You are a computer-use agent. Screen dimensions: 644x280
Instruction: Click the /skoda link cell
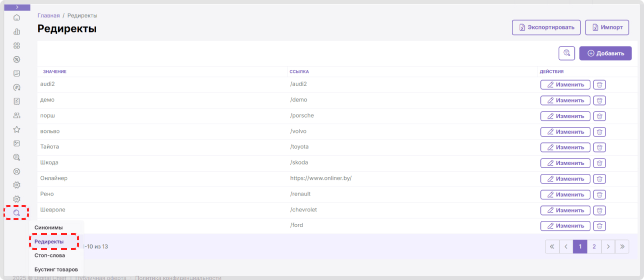pyautogui.click(x=299, y=162)
